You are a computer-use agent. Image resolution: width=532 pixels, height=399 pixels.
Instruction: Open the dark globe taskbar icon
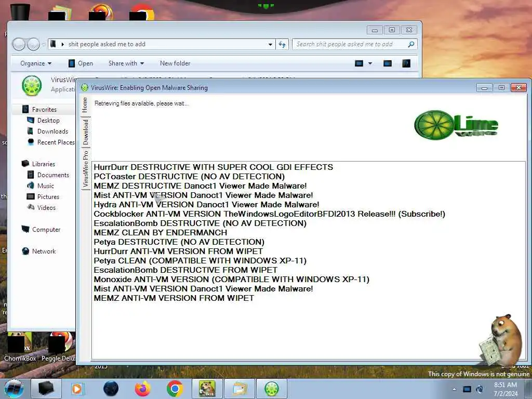(x=111, y=389)
